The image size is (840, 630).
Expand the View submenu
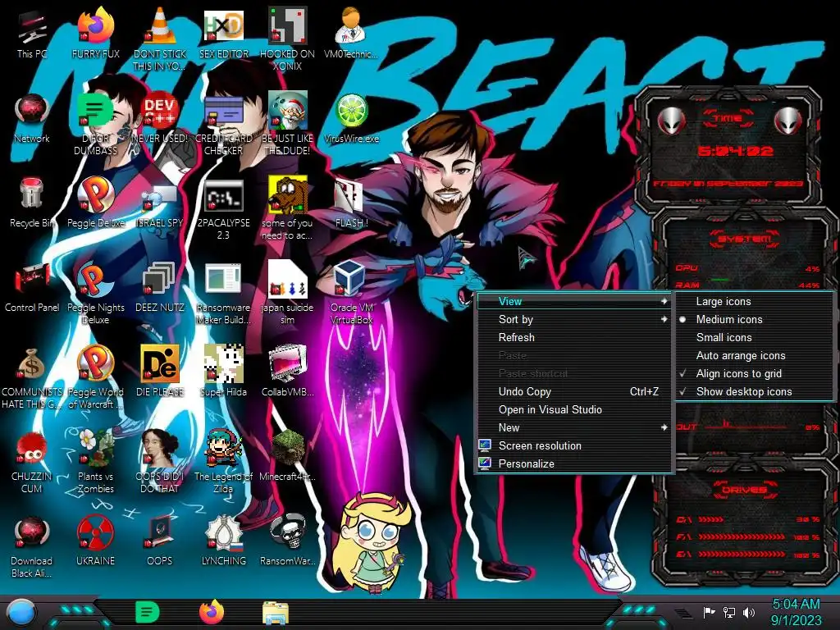[x=574, y=302]
